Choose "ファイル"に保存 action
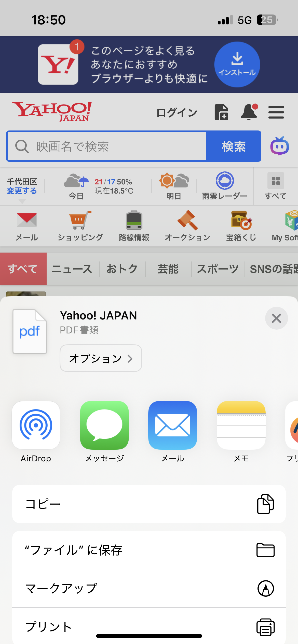Image resolution: width=298 pixels, height=644 pixels. point(149,550)
